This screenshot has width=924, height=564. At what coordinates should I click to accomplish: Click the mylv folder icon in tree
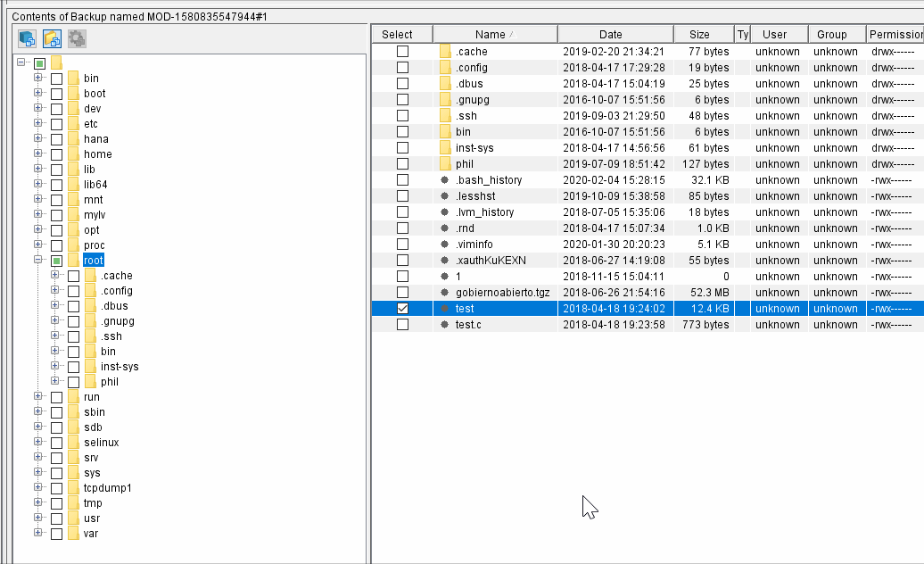pyautogui.click(x=73, y=215)
